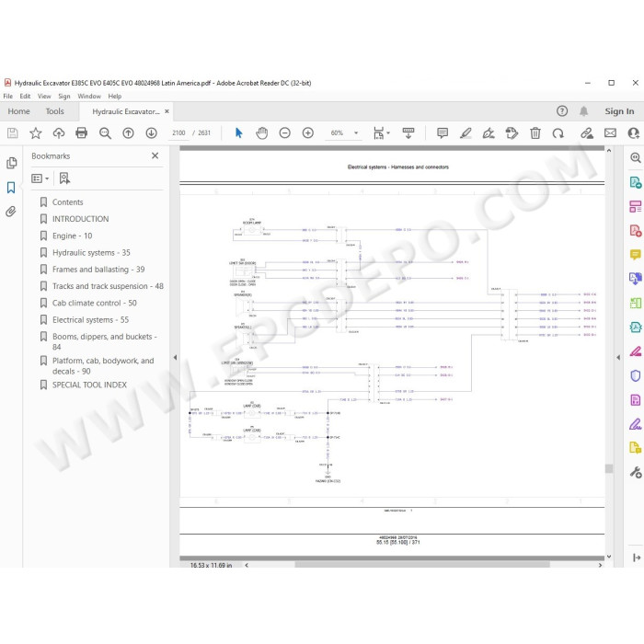The width and height of the screenshot is (644, 644).
Task: Open the View menu
Action: click(44, 96)
